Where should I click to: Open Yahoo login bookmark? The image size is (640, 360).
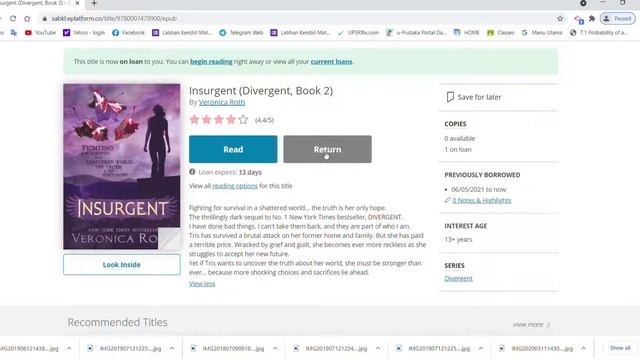pos(84,33)
